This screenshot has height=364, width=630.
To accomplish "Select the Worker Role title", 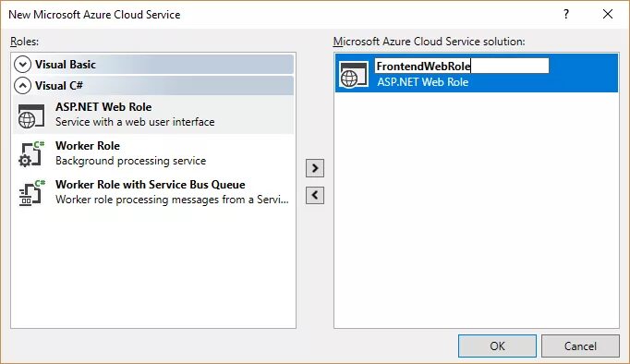I will [88, 145].
